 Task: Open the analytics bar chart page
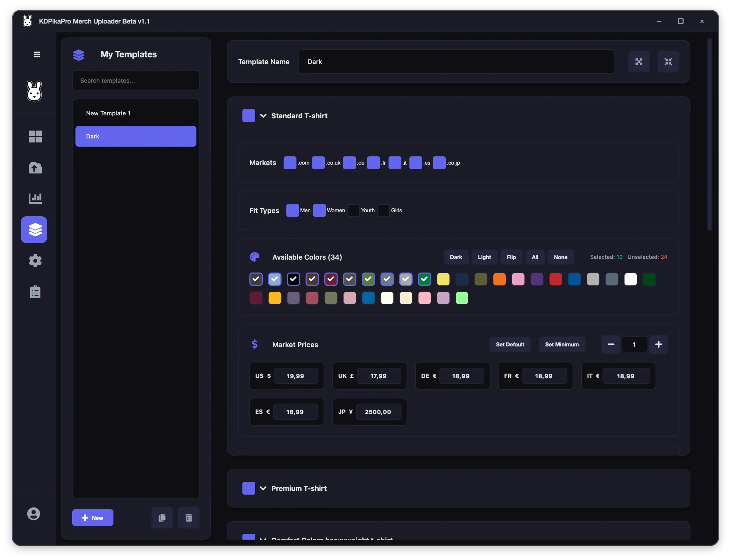[x=35, y=198]
